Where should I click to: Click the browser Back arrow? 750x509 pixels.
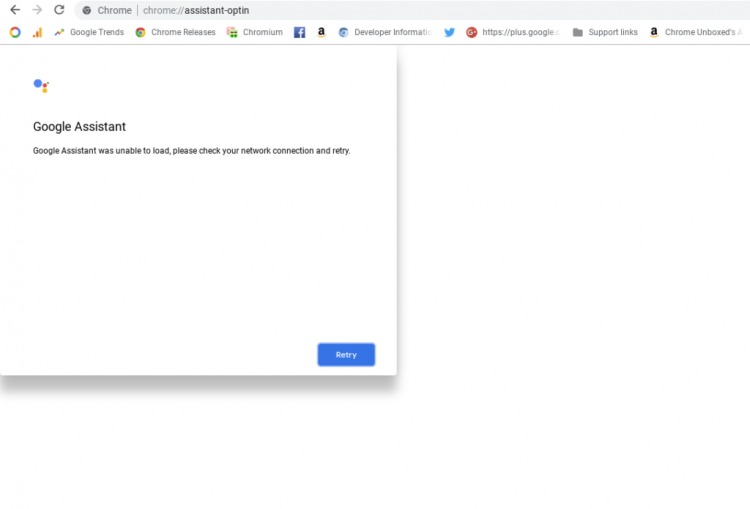click(x=15, y=10)
